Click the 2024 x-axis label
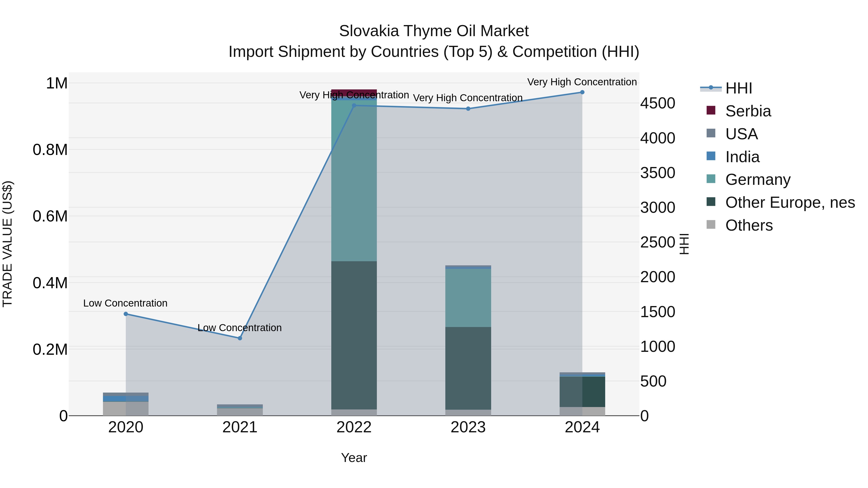The width and height of the screenshot is (868, 488). [x=582, y=427]
